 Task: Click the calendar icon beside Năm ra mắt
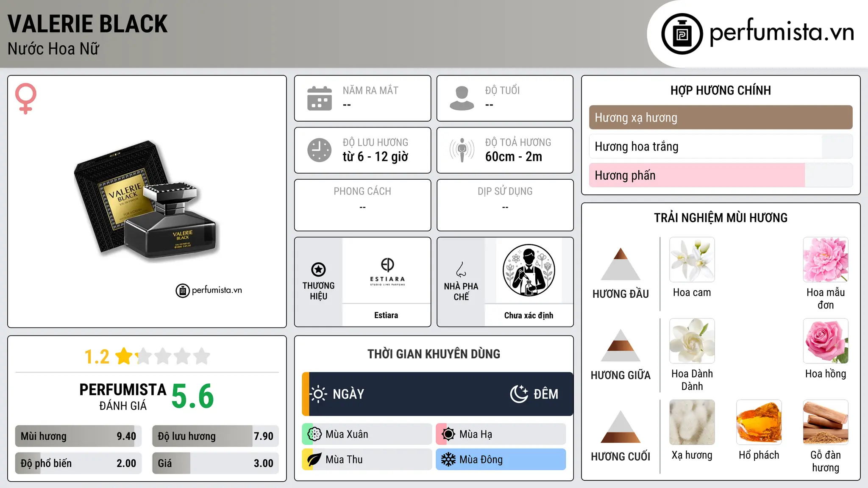tap(320, 98)
